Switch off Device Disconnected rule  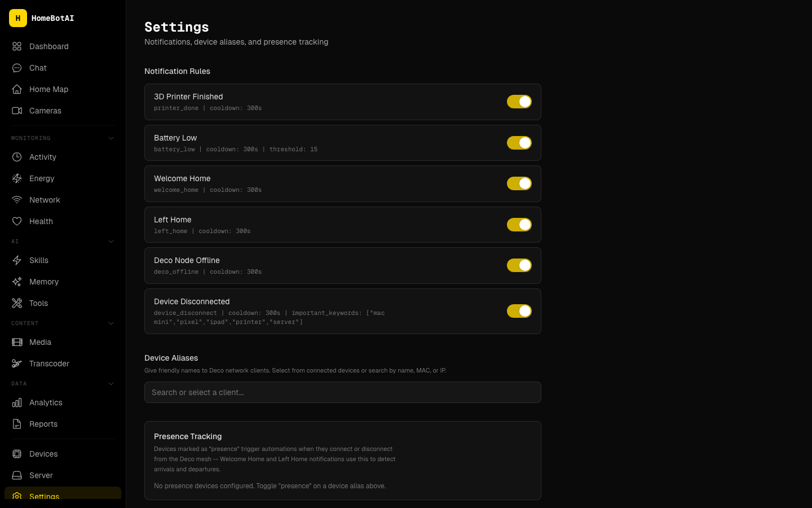click(519, 311)
